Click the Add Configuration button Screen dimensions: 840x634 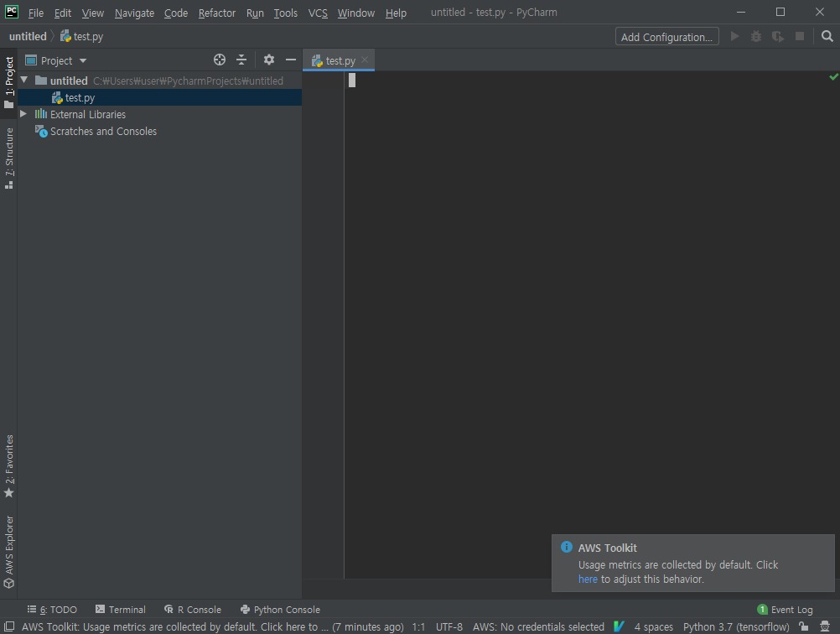coord(667,36)
